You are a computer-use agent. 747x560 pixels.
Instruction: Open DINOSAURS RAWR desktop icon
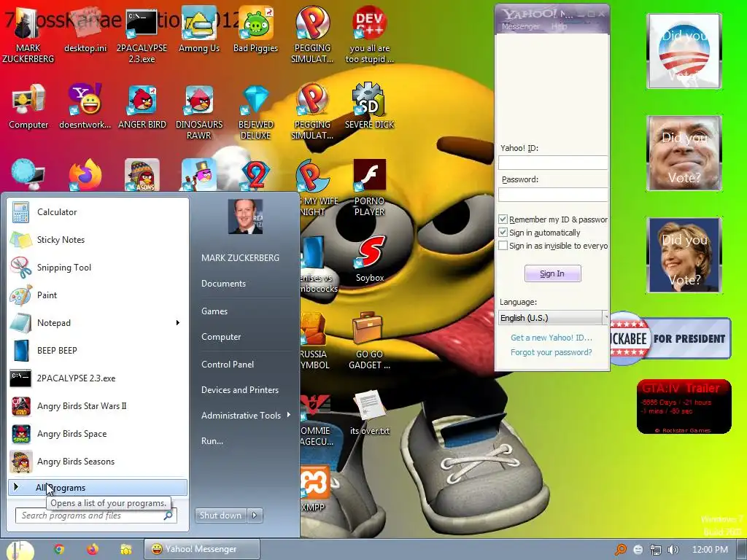[199, 112]
